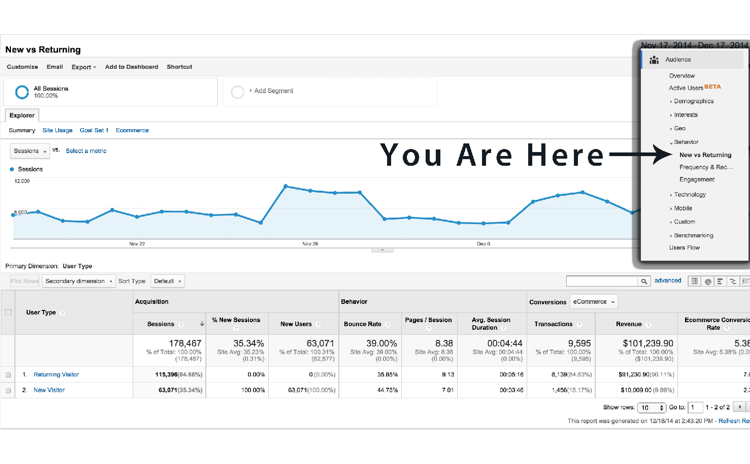Open the Sessions metric dropdown
This screenshot has height=464, width=750.
30,151
